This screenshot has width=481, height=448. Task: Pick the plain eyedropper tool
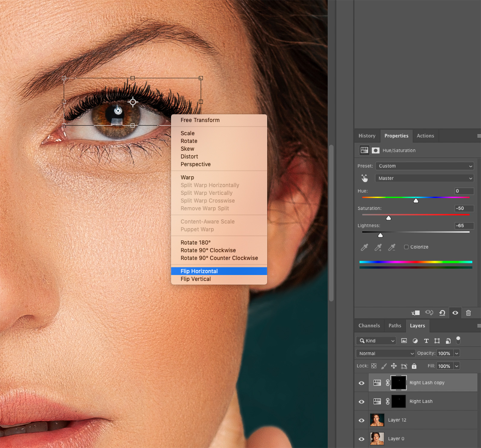[x=364, y=247]
